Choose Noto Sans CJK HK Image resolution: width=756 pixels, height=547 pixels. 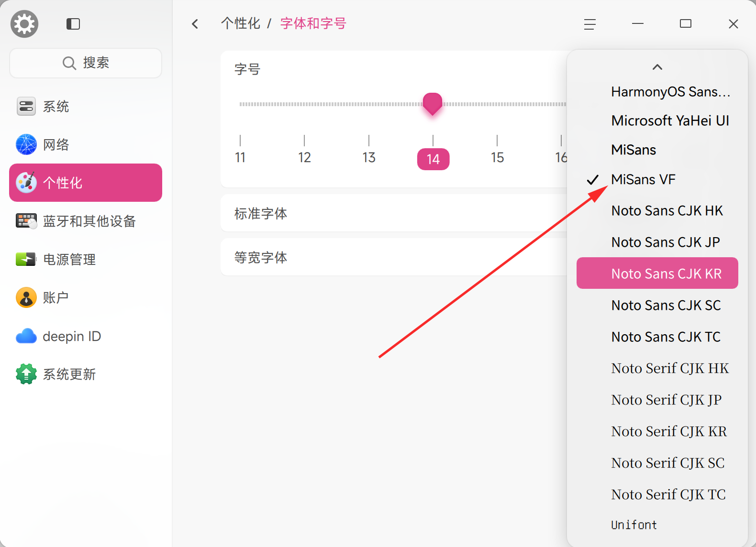coord(657,211)
